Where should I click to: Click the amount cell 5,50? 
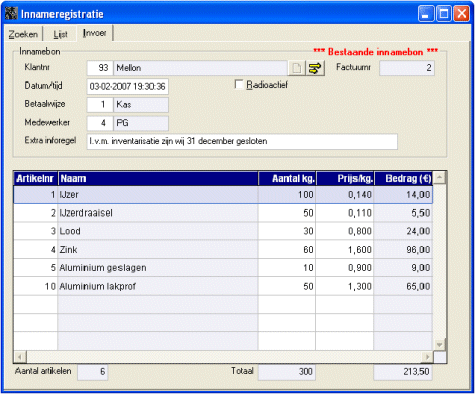click(x=403, y=213)
